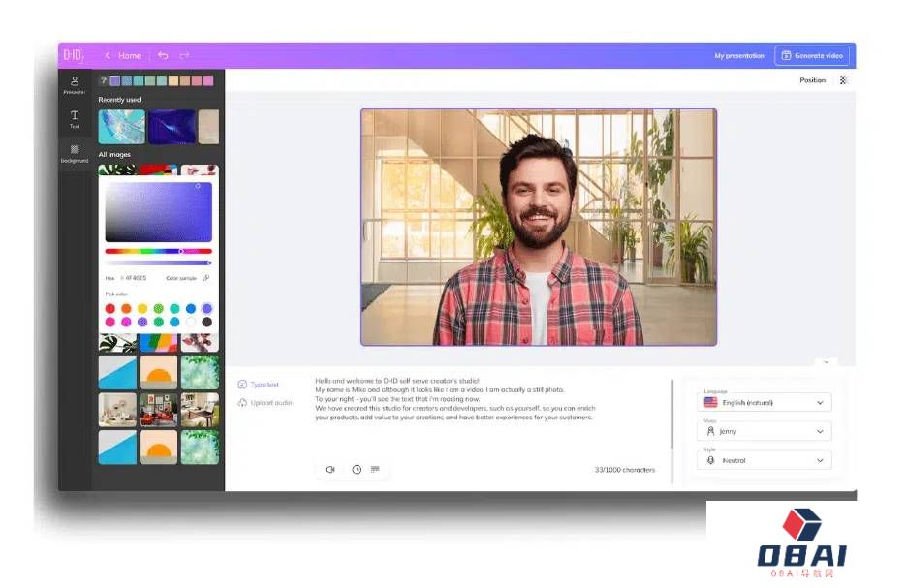Pick the white preset color dot
The image size is (906, 588).
point(191,322)
